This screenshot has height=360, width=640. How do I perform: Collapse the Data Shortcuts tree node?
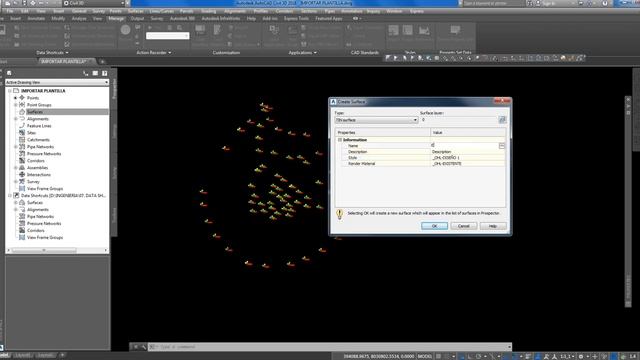pos(10,196)
